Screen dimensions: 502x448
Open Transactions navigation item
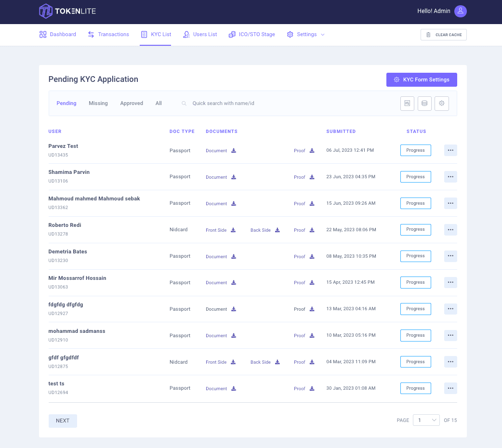click(x=108, y=35)
